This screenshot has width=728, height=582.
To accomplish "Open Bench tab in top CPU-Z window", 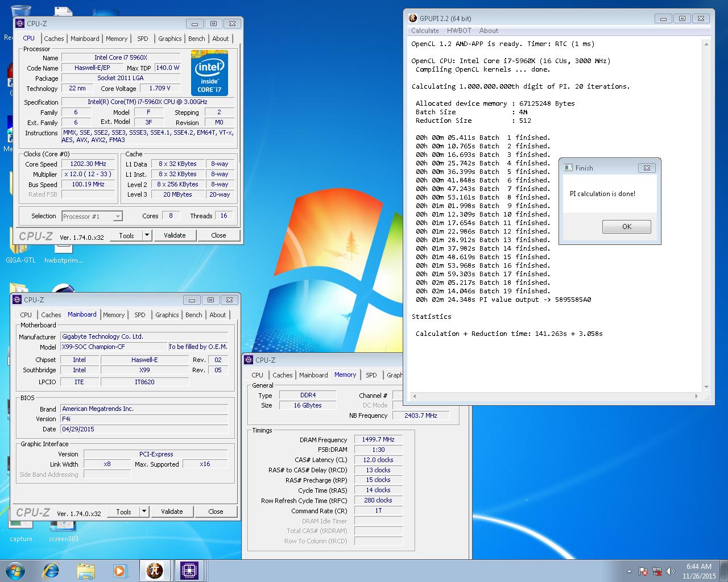I will [x=197, y=39].
